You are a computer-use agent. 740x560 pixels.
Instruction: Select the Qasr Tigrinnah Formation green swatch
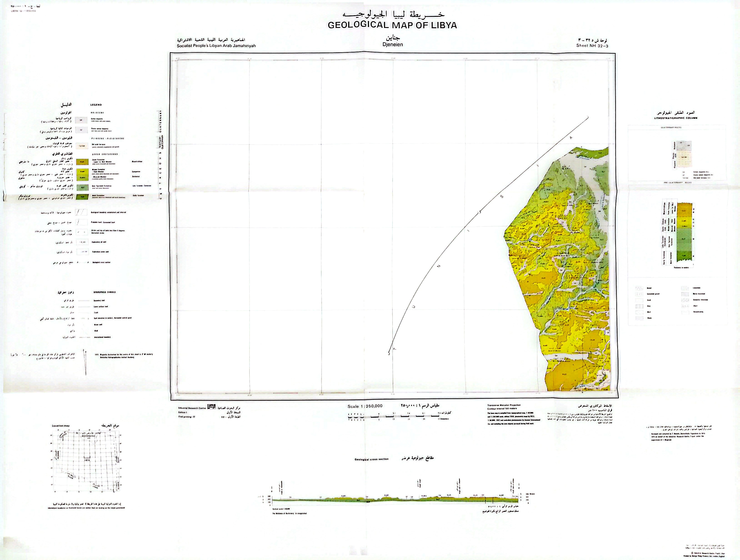click(x=83, y=188)
